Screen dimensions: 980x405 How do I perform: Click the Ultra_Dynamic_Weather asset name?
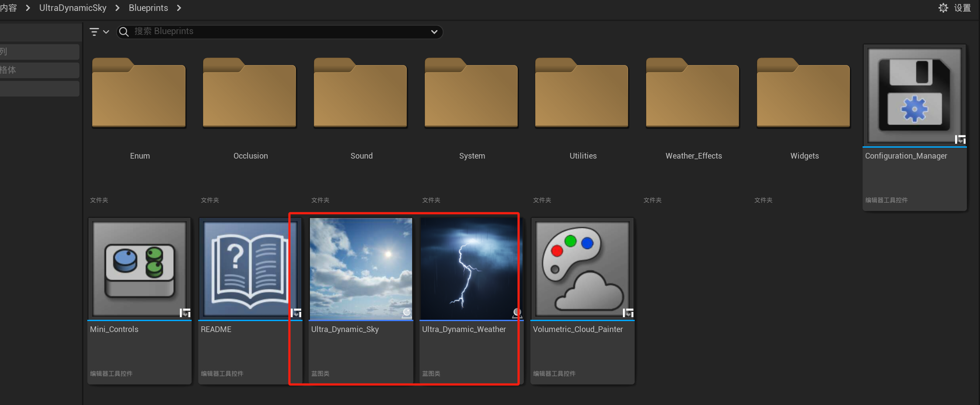coord(464,329)
